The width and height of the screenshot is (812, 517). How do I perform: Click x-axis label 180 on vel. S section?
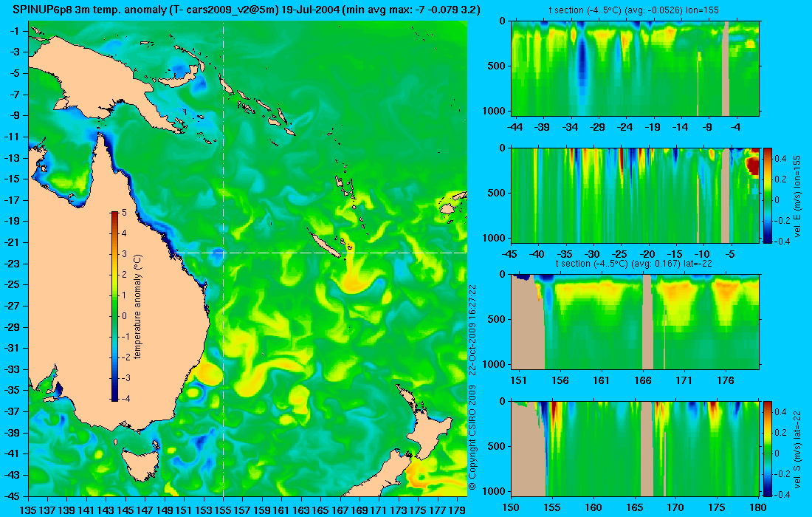pos(758,507)
